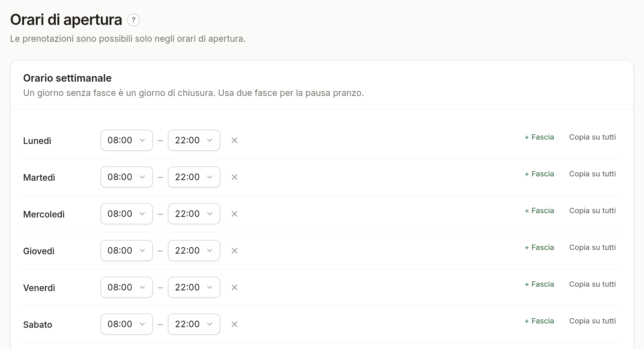
Task: Clear the Sabato time slot
Action: coord(234,324)
